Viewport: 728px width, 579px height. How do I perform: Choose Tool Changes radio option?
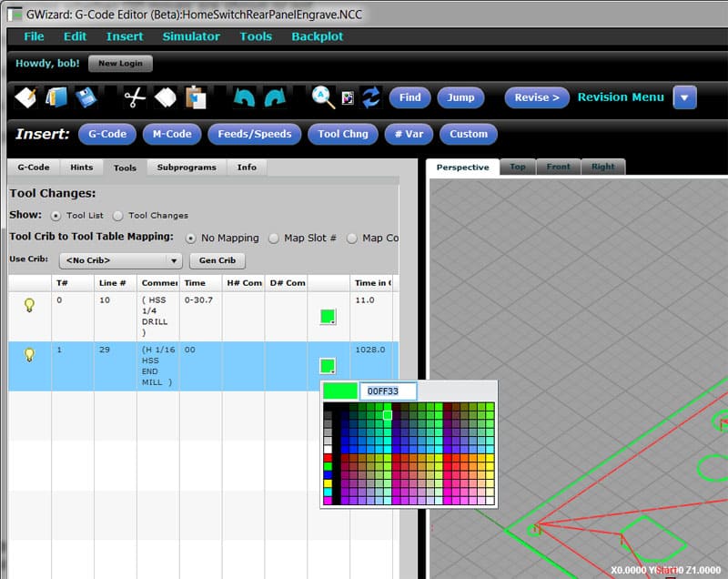click(x=118, y=215)
